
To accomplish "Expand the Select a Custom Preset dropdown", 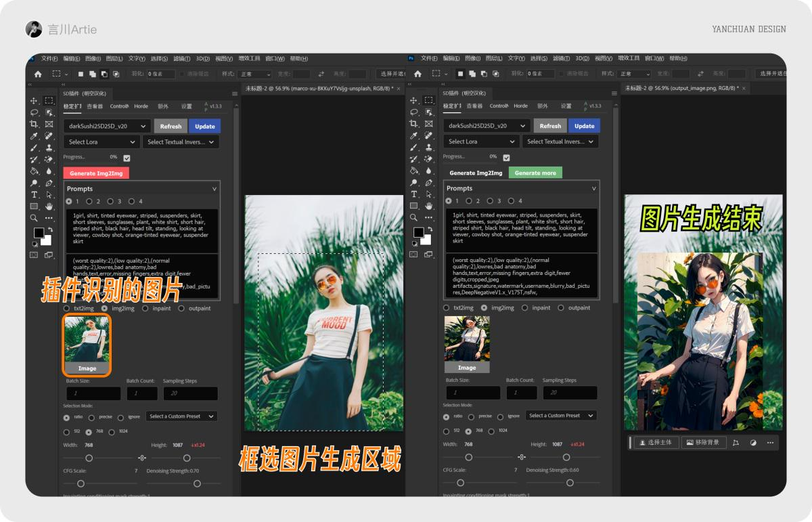I will pyautogui.click(x=181, y=416).
